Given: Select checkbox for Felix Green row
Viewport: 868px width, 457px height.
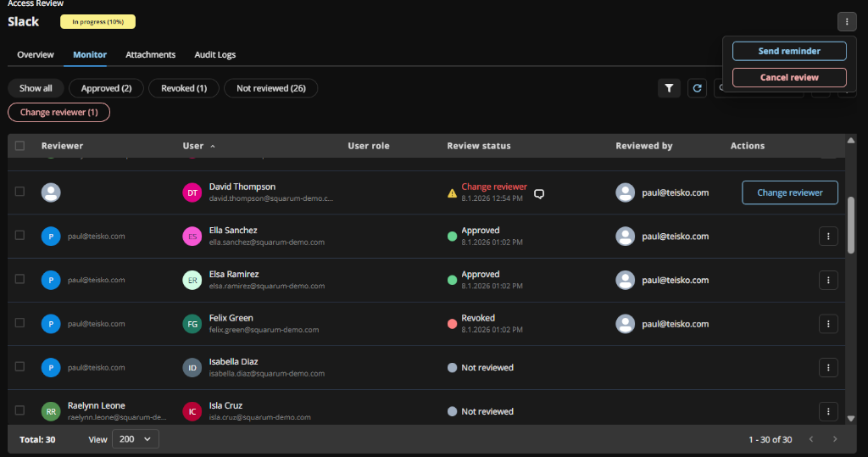Looking at the screenshot, I should click(20, 322).
